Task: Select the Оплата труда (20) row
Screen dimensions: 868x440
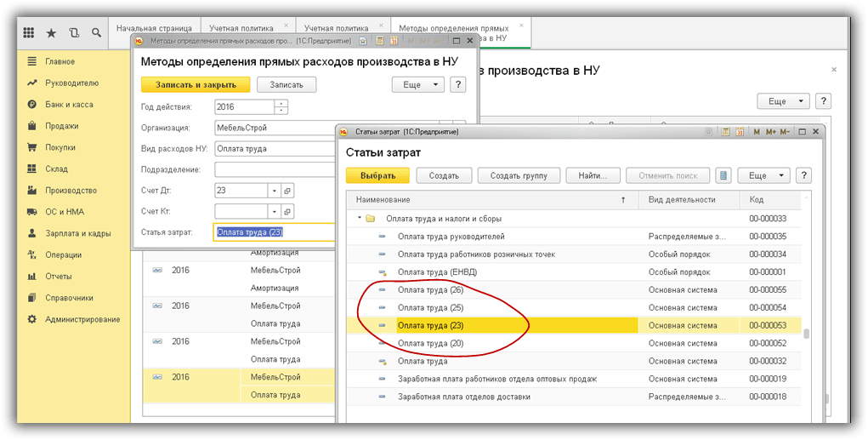Action: (575, 344)
